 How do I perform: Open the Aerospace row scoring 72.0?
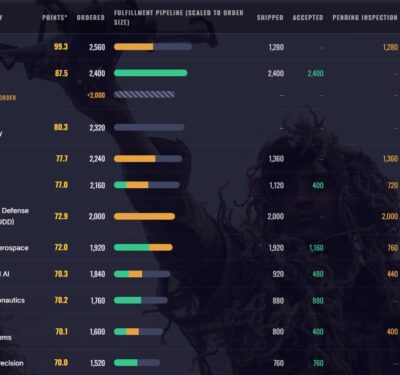coord(14,248)
